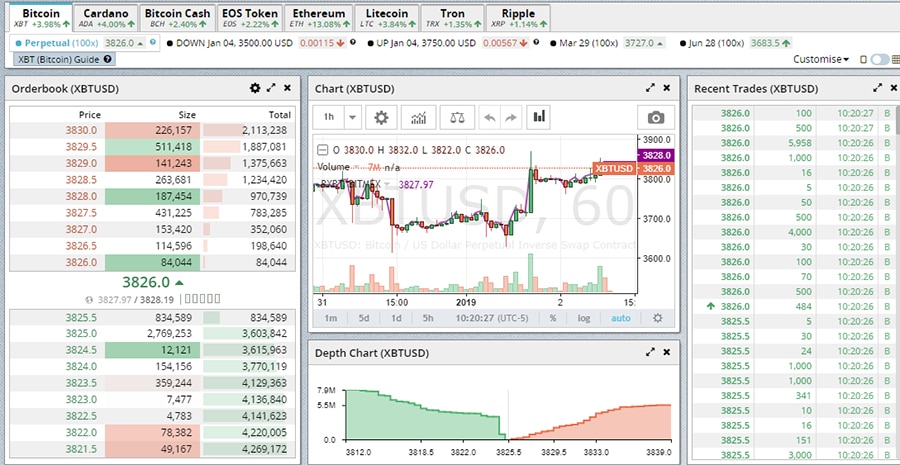
Task: Open the XBT (Bitcoin) Guide link
Action: pyautogui.click(x=62, y=60)
